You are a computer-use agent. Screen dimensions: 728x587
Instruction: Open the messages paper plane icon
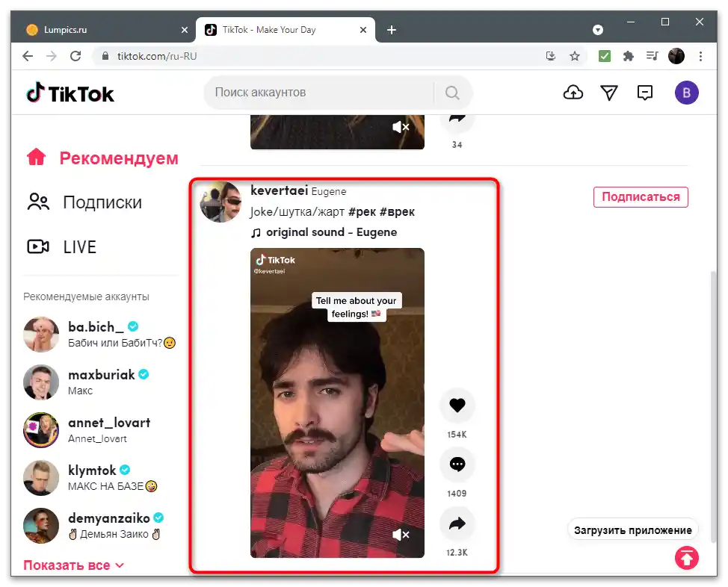(608, 93)
